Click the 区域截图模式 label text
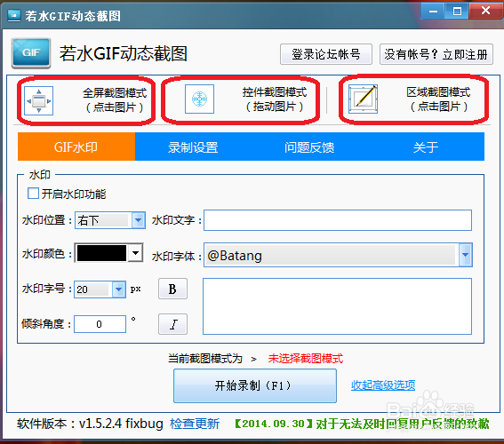This screenshot has width=504, height=444. 438,92
